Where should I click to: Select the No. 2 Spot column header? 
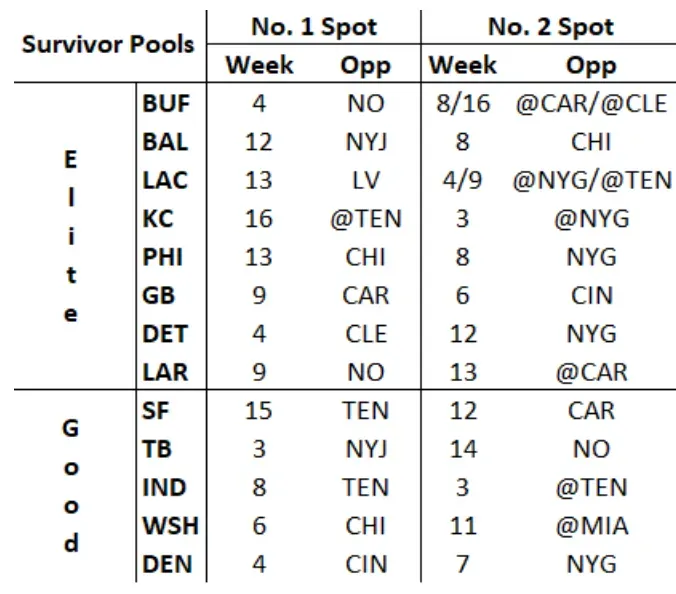550,25
